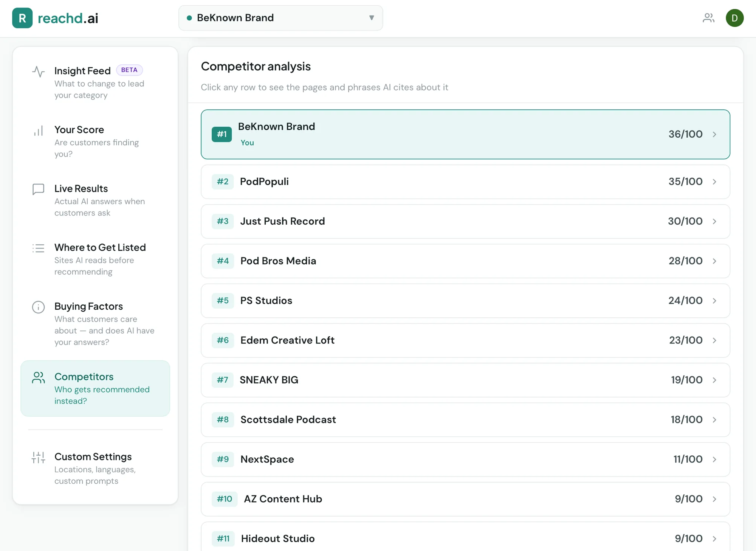Click the Where to Get Listed list icon

click(38, 248)
